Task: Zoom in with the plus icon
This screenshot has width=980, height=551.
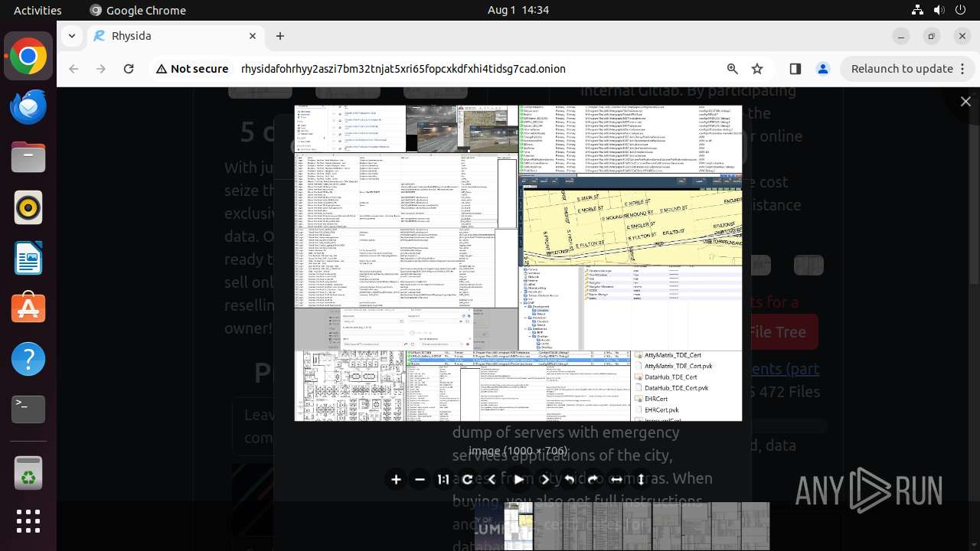Action: [x=396, y=480]
